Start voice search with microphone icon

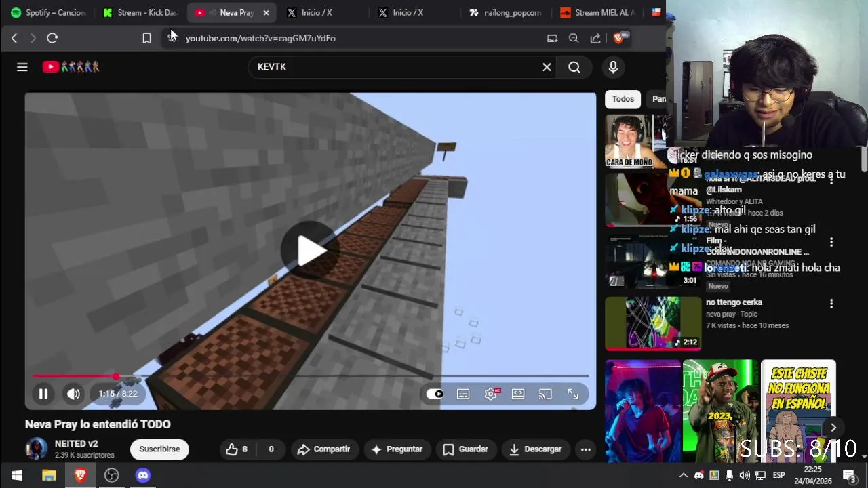[613, 67]
